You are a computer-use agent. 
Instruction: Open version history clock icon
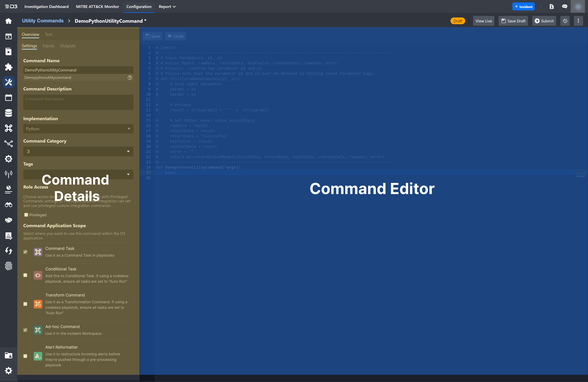tap(565, 21)
